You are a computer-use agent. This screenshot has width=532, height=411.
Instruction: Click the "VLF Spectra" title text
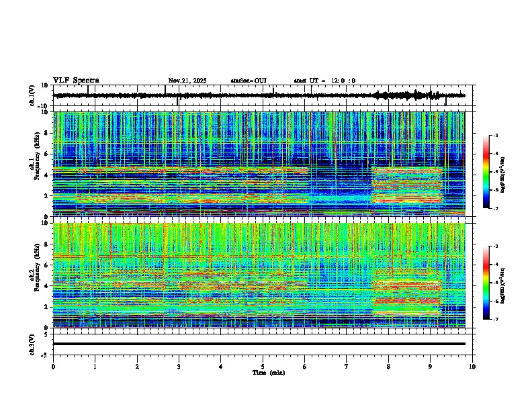[76, 81]
